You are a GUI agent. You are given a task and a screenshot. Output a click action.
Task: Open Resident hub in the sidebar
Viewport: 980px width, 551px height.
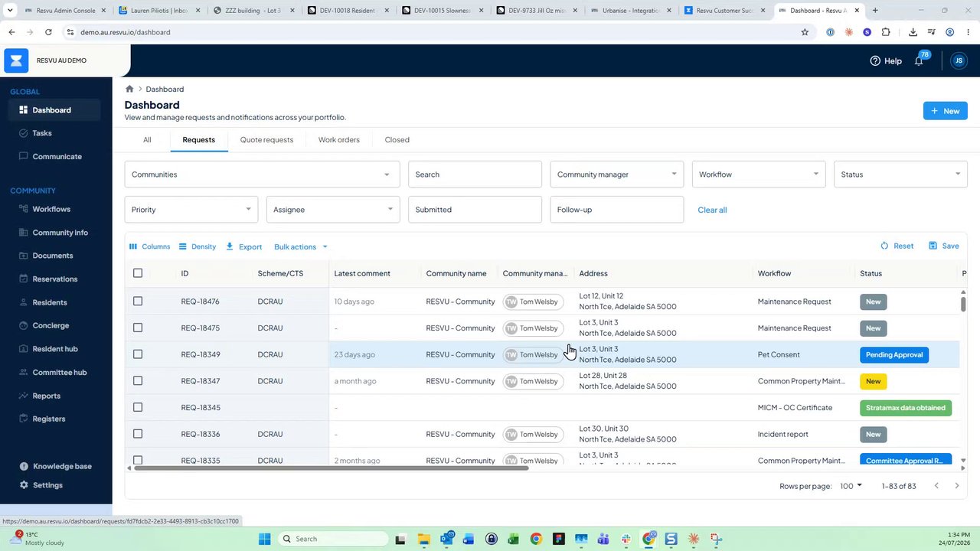tap(54, 349)
